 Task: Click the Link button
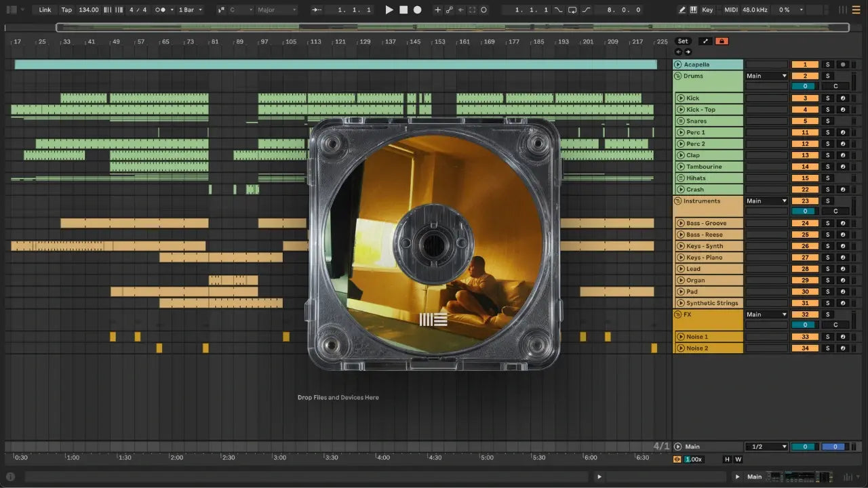45,10
